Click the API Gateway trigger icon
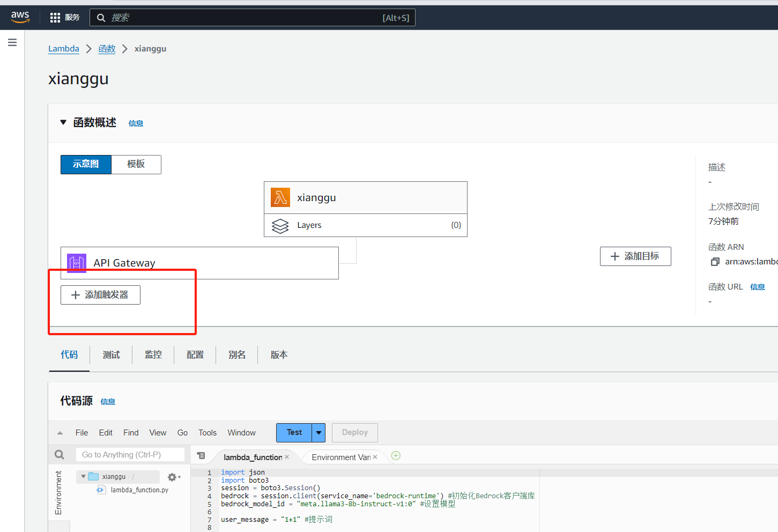This screenshot has height=532, width=778. tap(77, 263)
